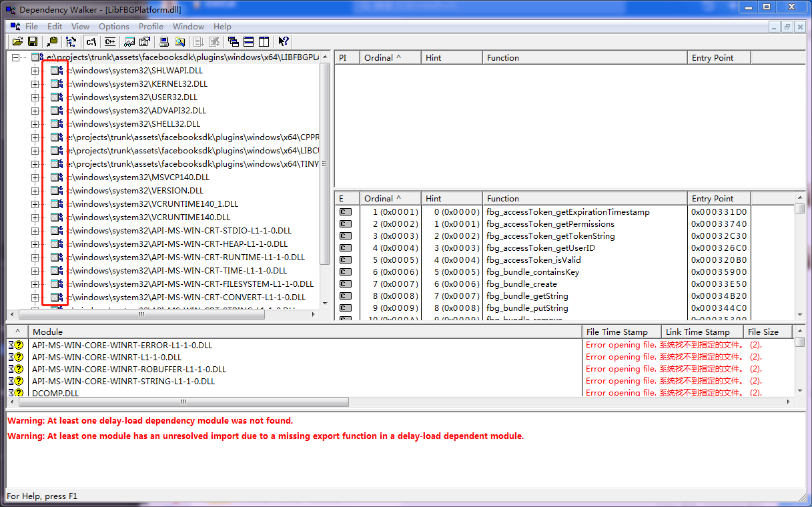Toggle Undecorate C++ Functions toolbar icon
The height and width of the screenshot is (507, 812).
coord(109,41)
